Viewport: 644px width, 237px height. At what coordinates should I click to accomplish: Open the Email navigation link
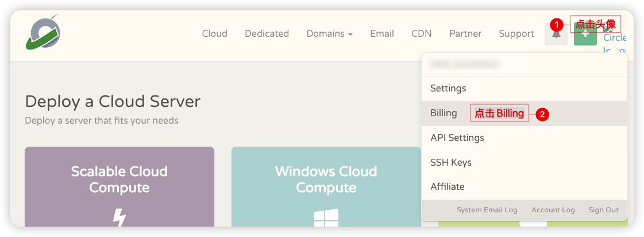click(381, 34)
